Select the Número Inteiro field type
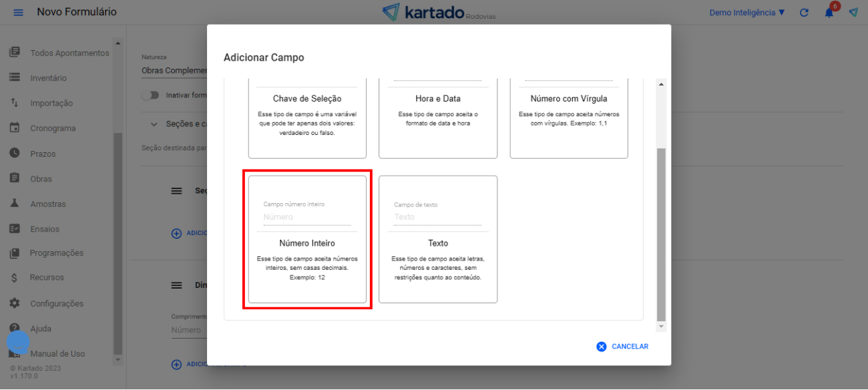The width and height of the screenshot is (868, 390). point(307,239)
